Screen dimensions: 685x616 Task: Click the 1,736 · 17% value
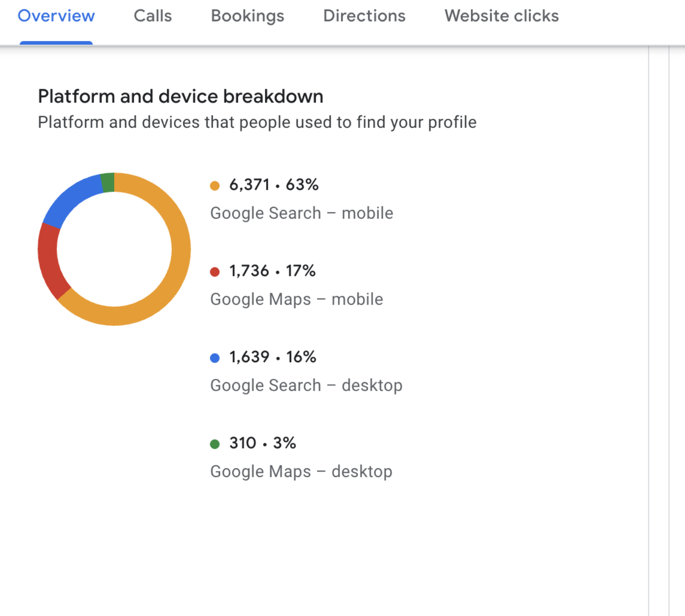click(272, 271)
